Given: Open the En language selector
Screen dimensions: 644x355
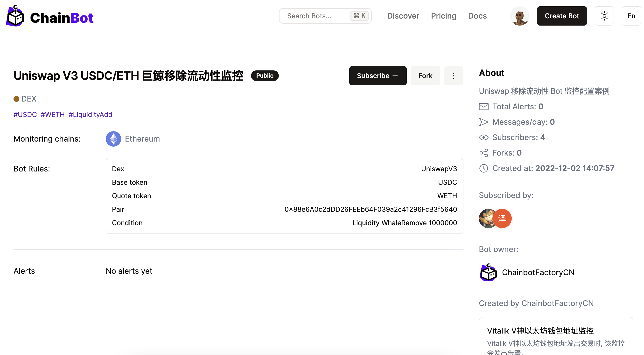Looking at the screenshot, I should (x=631, y=16).
